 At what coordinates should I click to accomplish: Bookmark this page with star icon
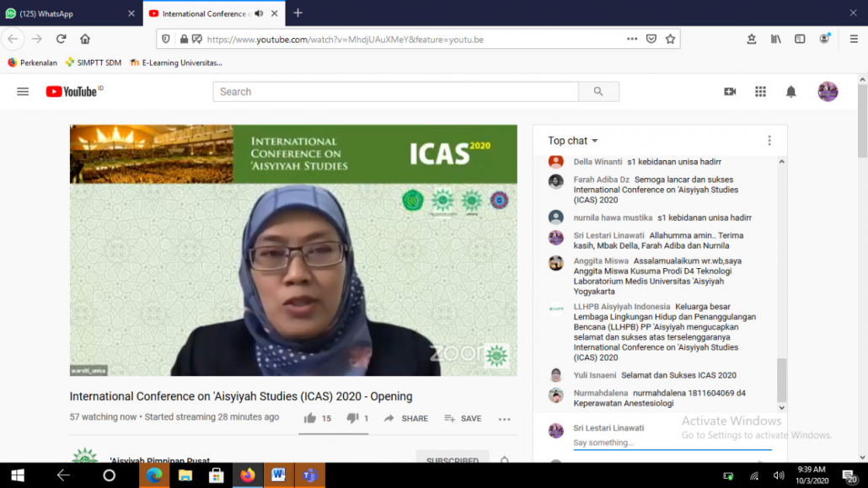[x=670, y=39]
